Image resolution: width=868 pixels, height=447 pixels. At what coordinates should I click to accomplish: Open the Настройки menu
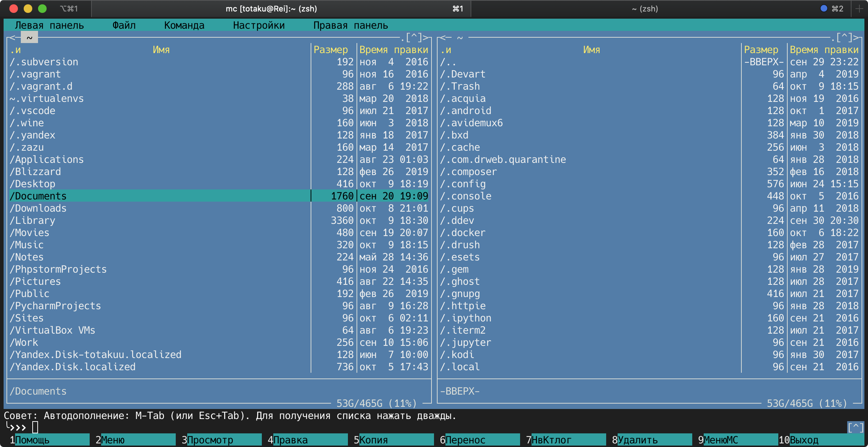coord(259,25)
